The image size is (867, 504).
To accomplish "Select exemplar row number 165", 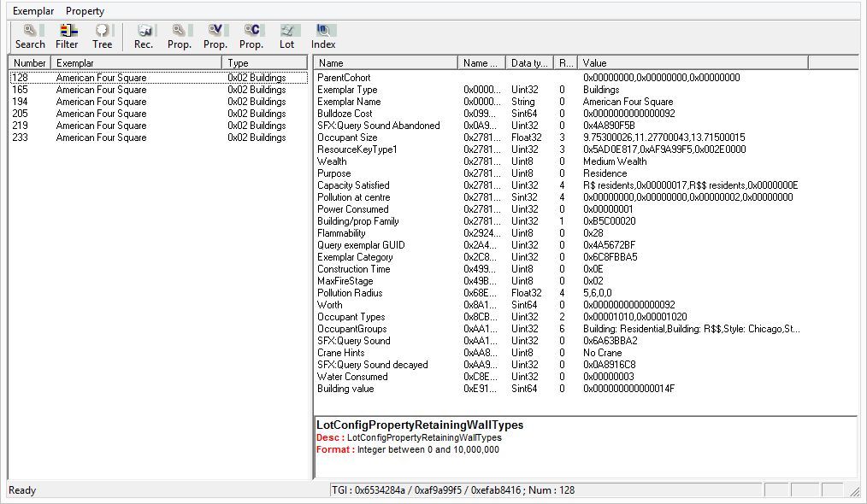I will pos(159,90).
